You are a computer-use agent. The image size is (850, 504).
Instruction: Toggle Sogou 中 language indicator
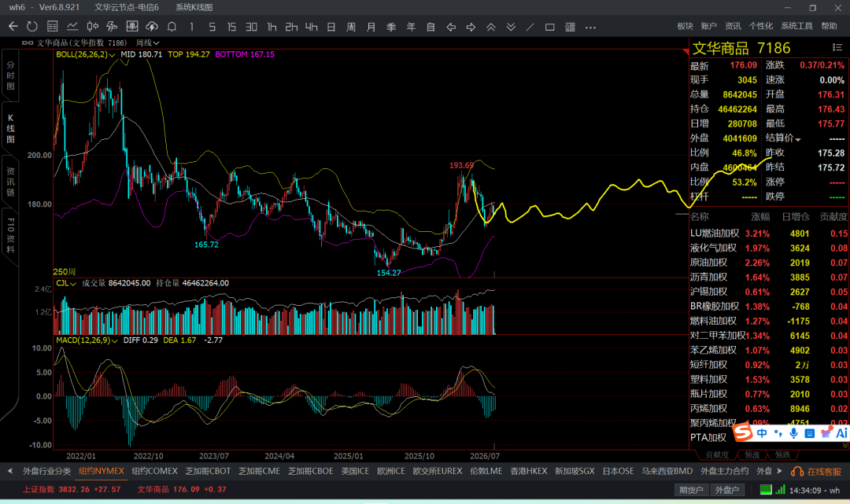tap(762, 433)
